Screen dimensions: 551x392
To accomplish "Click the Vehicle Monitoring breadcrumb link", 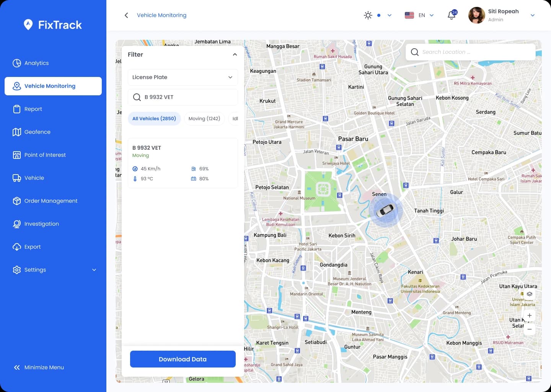I will click(161, 15).
